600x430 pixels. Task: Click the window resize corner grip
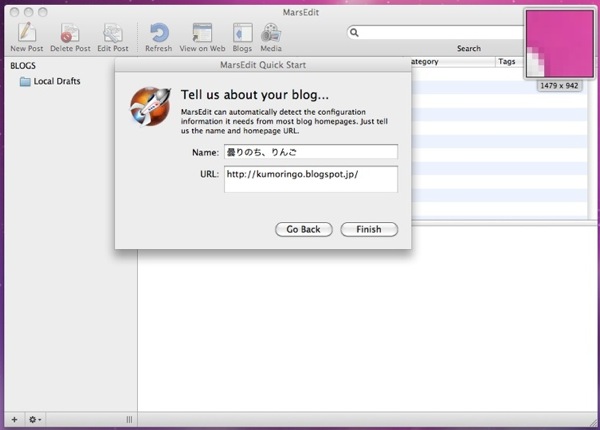(593, 422)
